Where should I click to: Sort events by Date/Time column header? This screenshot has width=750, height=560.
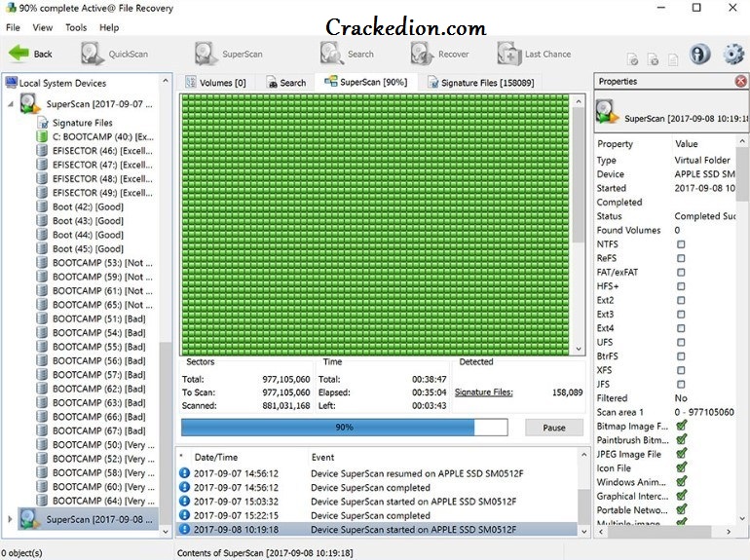click(215, 457)
